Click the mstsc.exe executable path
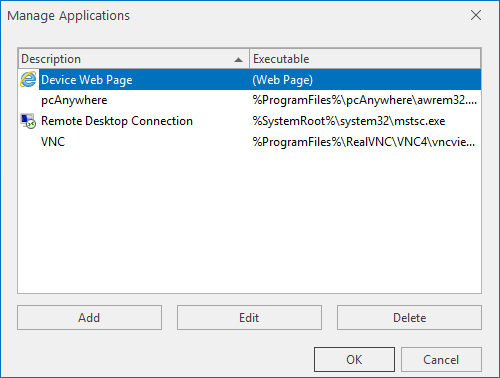 coord(349,121)
